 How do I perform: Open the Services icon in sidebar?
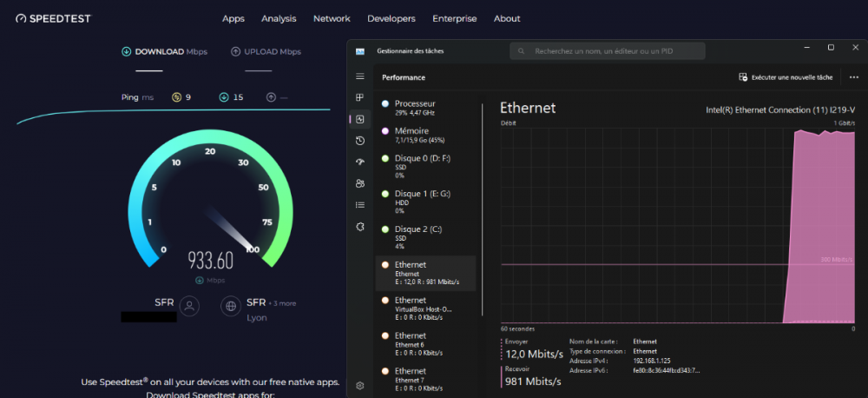click(360, 226)
